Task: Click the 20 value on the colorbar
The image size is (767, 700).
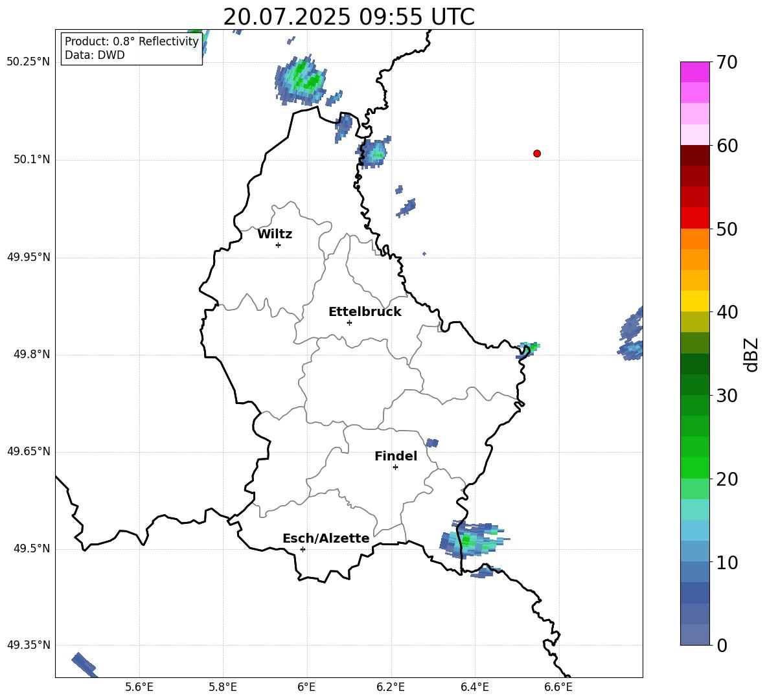Action: [727, 479]
